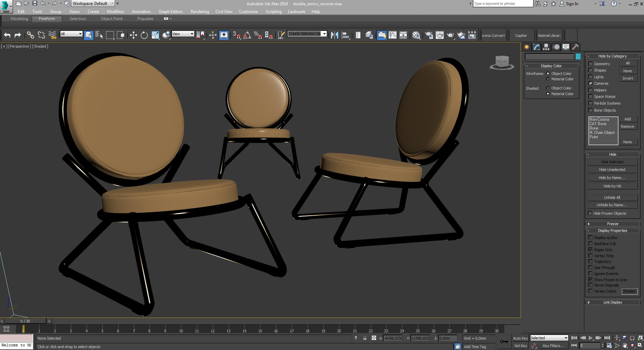Open Render Setup icon

[x=429, y=35]
